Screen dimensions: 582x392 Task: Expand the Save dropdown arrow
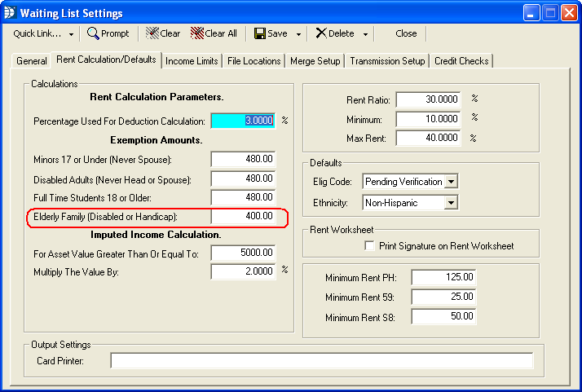tap(298, 34)
